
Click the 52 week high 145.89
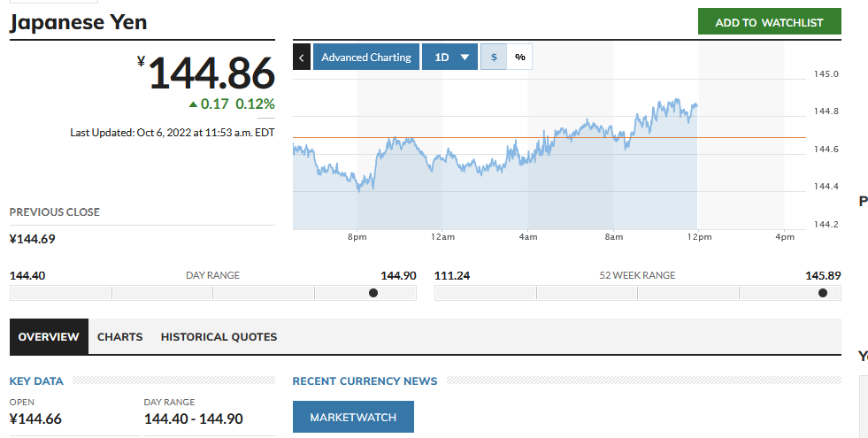coord(823,275)
